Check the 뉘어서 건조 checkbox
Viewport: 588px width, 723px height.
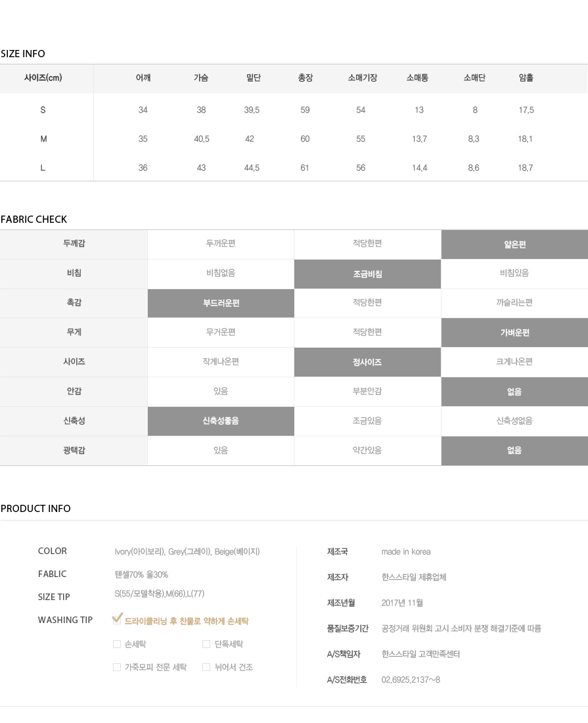pyautogui.click(x=206, y=667)
